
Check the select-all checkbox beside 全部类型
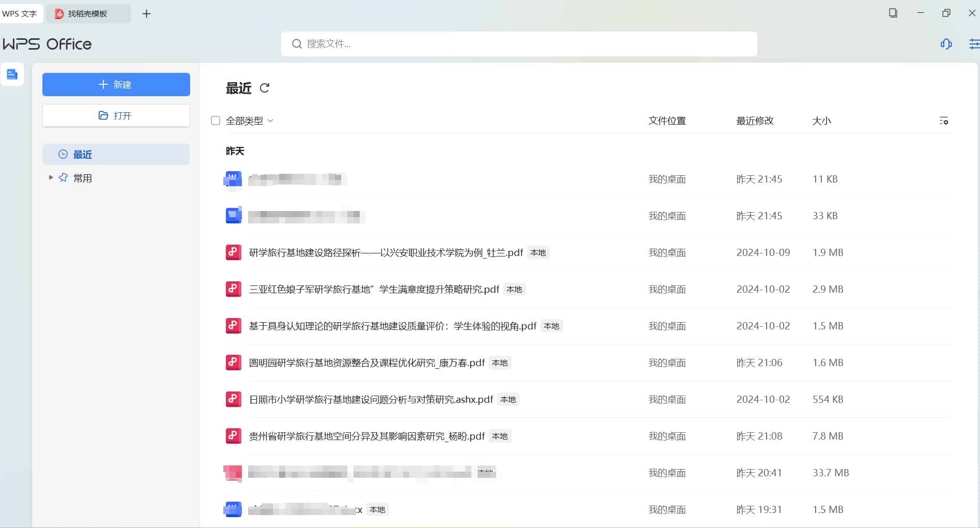[216, 120]
